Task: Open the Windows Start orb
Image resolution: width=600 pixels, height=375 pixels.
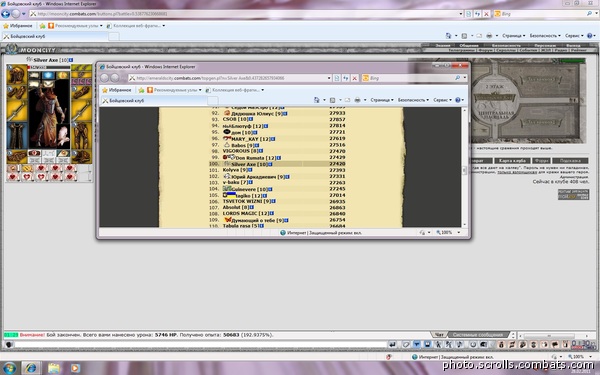Action: click(x=9, y=368)
